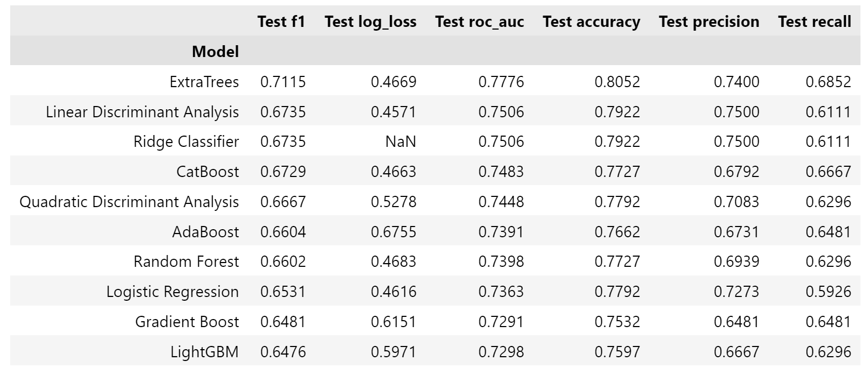868x368 pixels.
Task: Select the Test recall column header
Action: pos(814,22)
